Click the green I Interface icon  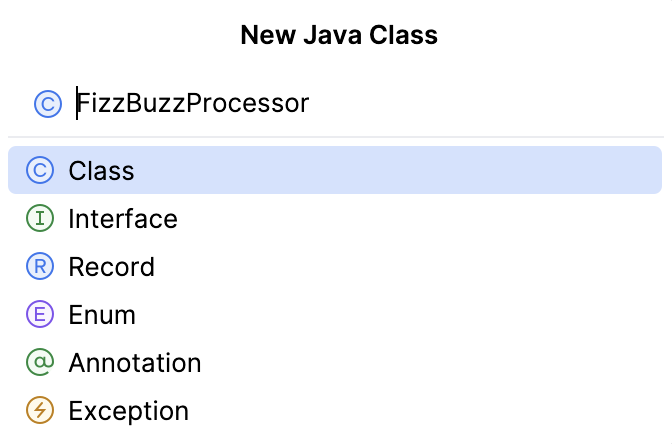point(40,219)
